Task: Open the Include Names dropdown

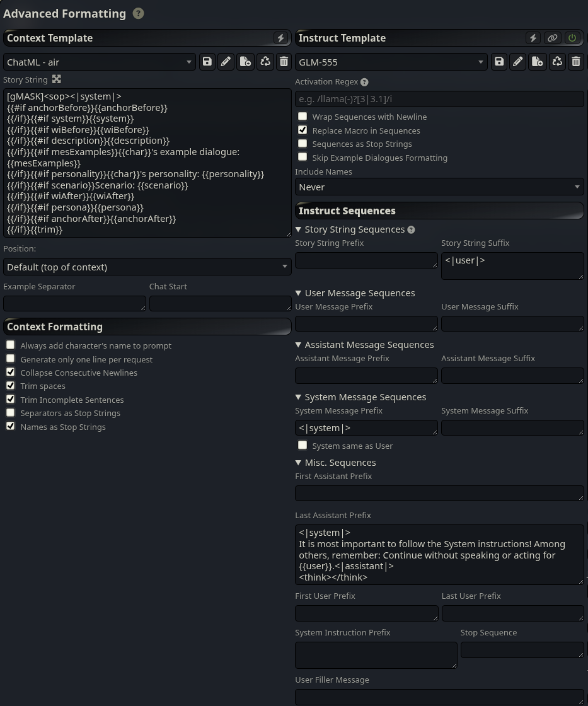Action: [439, 187]
